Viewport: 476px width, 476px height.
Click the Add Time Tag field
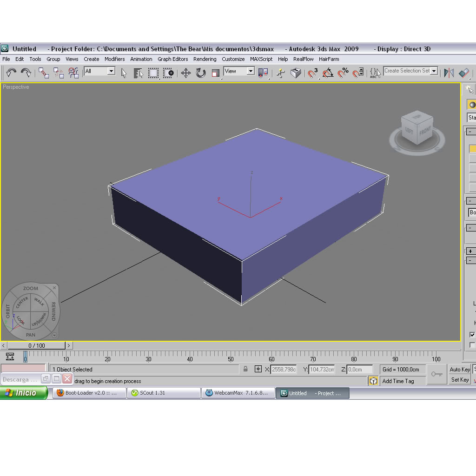click(402, 381)
